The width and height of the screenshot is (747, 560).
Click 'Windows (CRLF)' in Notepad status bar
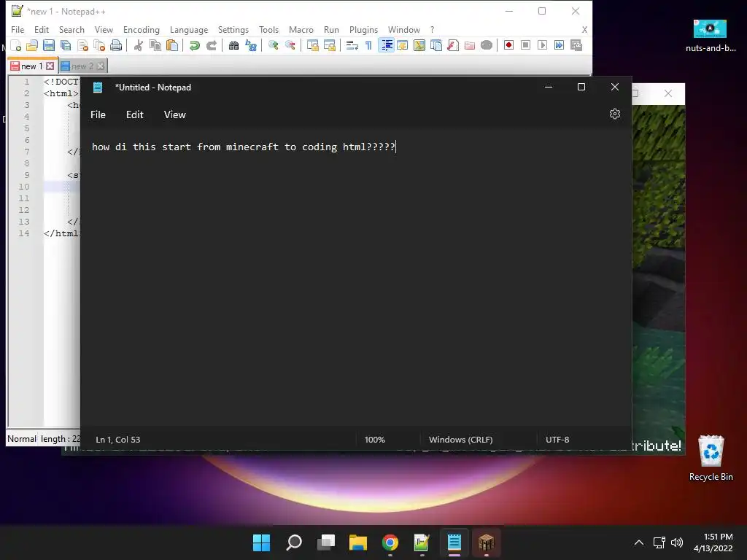[x=461, y=440]
